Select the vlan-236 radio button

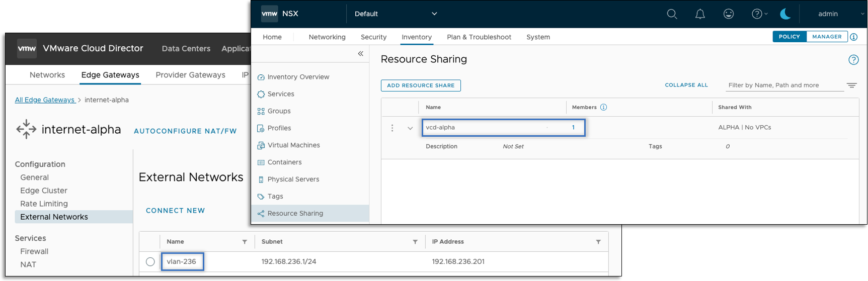click(150, 262)
